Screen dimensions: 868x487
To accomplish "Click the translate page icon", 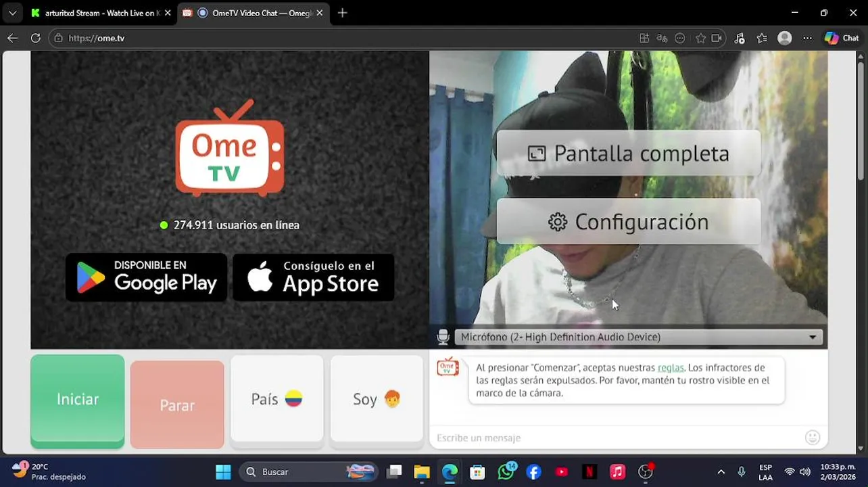I will (662, 38).
